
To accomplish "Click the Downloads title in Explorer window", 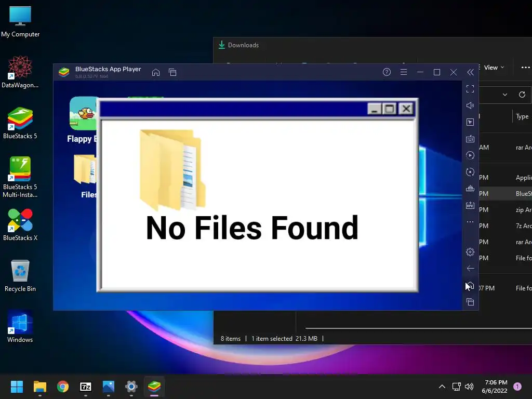I will point(243,45).
